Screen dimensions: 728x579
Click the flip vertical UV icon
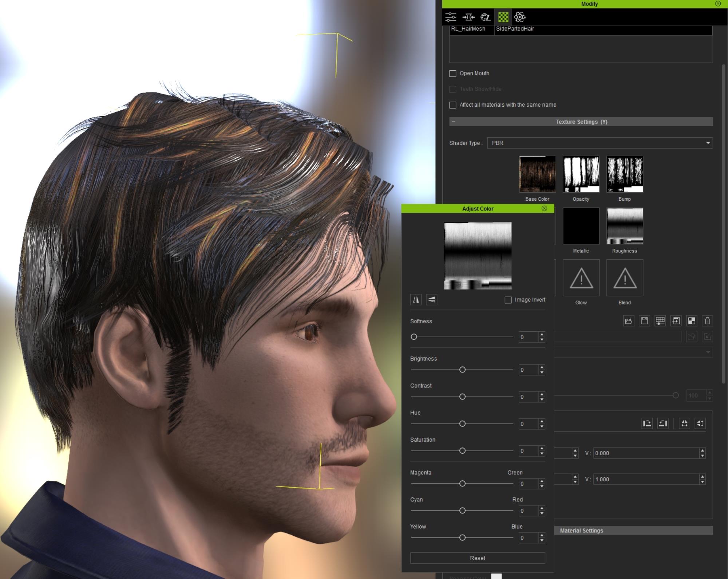click(700, 424)
